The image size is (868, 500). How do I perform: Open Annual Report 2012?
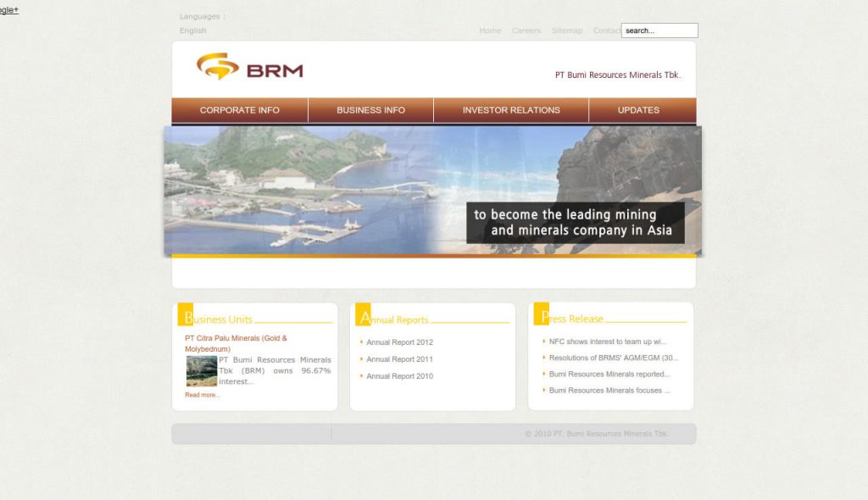point(400,342)
